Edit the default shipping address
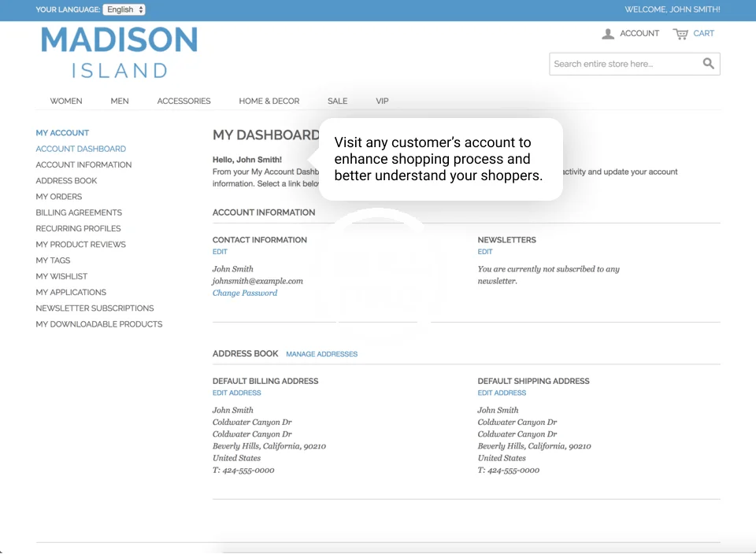This screenshot has width=756, height=554. (502, 393)
